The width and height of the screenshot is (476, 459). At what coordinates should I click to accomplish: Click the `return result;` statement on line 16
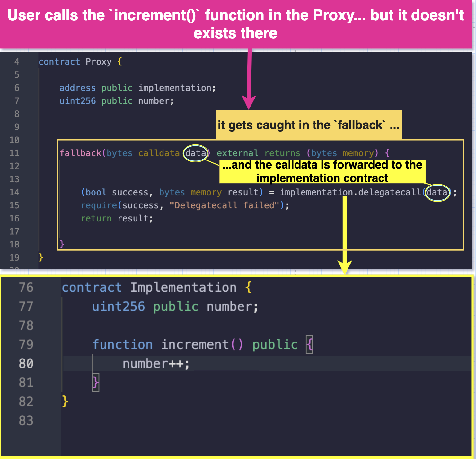pyautogui.click(x=117, y=218)
